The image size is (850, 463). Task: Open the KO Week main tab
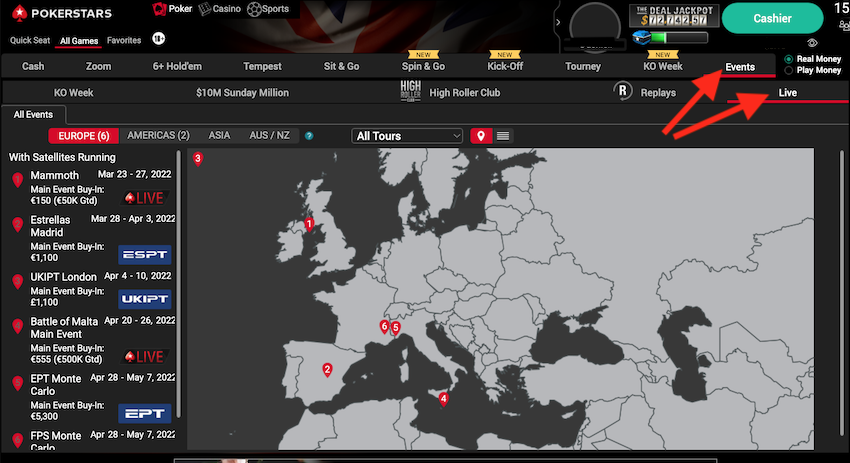pos(663,66)
